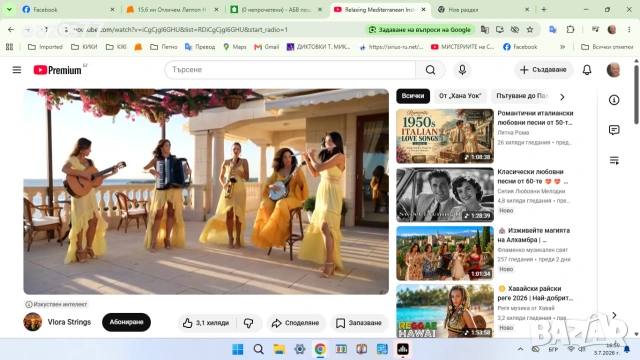Show hidden bookmarks with double chevron
The width and height of the screenshot is (640, 360).
point(562,47)
